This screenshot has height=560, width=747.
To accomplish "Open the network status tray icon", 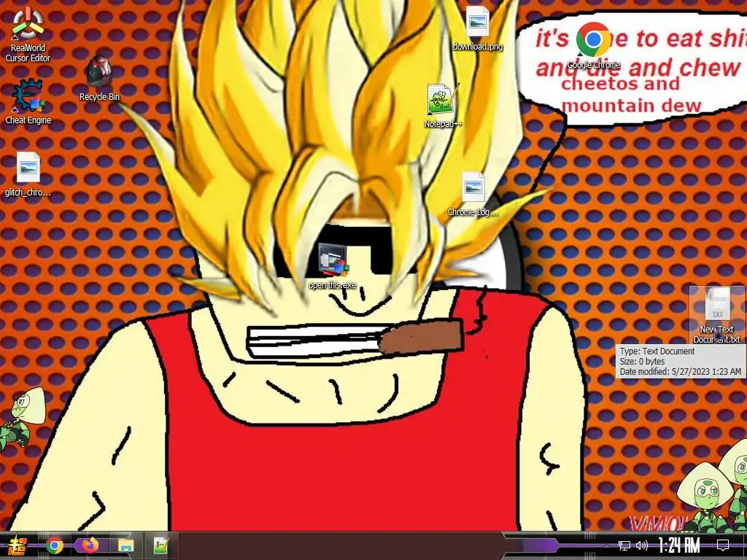I will (x=624, y=545).
